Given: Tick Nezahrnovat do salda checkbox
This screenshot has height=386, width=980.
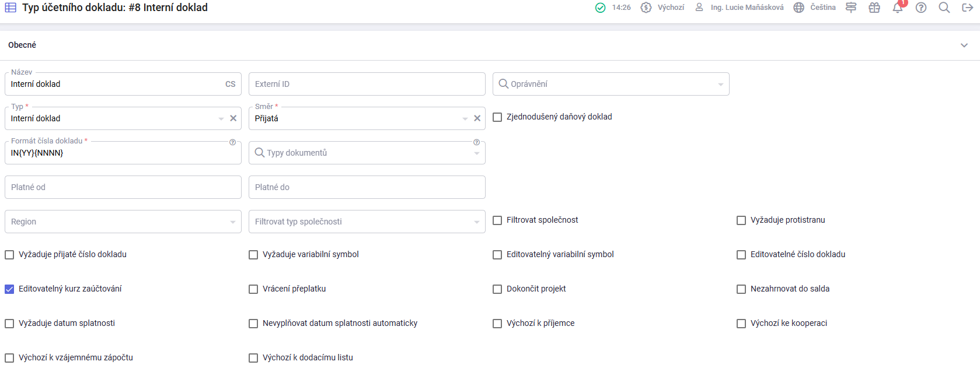Looking at the screenshot, I should coord(741,289).
